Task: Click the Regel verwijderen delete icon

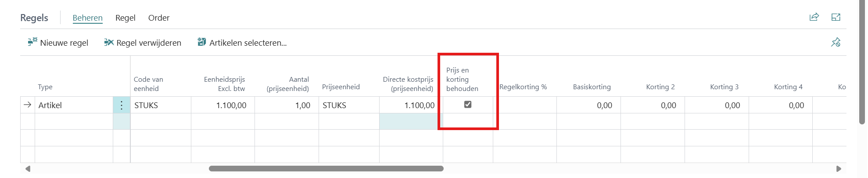Action: [109, 42]
